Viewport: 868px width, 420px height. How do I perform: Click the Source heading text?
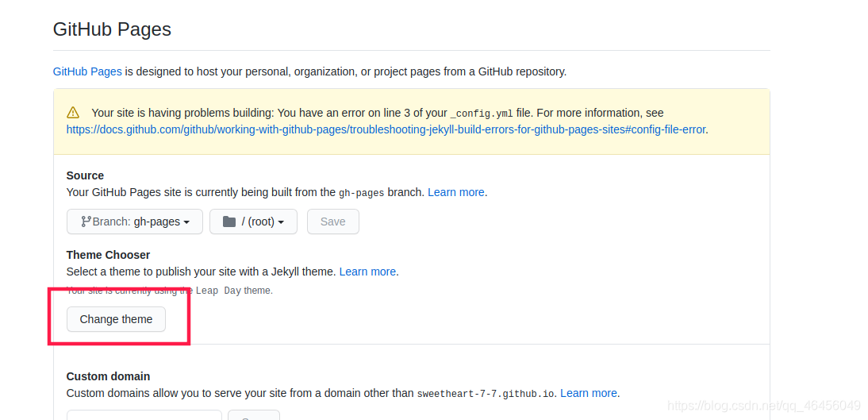pyautogui.click(x=85, y=175)
